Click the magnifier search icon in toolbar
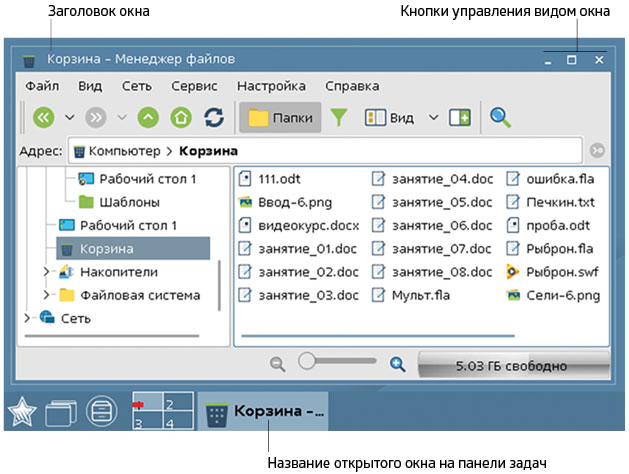This screenshot has width=629, height=474. 499,117
